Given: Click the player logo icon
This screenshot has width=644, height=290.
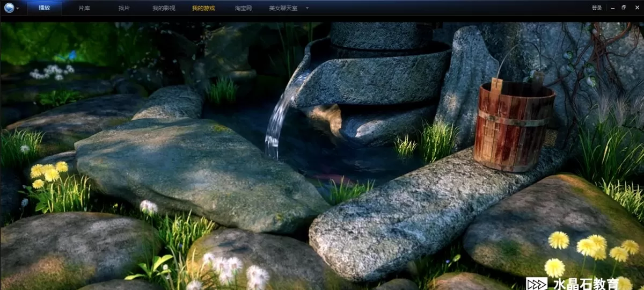Looking at the screenshot, I should [9, 8].
